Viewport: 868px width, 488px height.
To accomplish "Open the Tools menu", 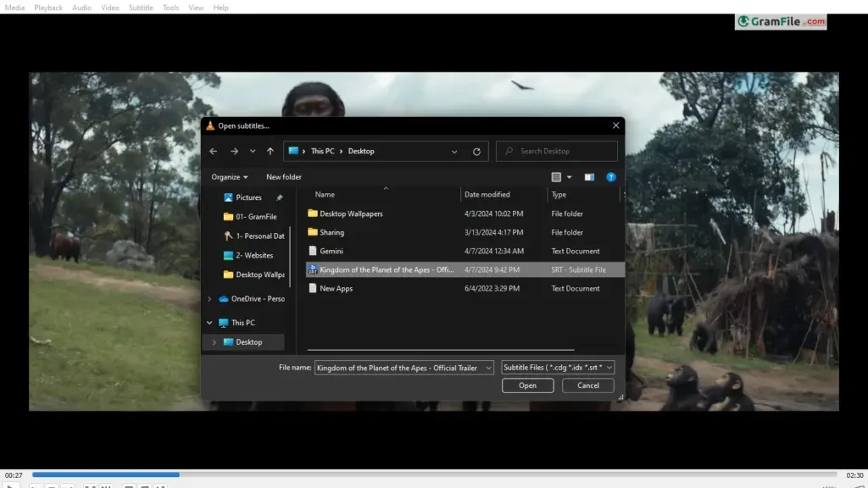I will [x=170, y=8].
